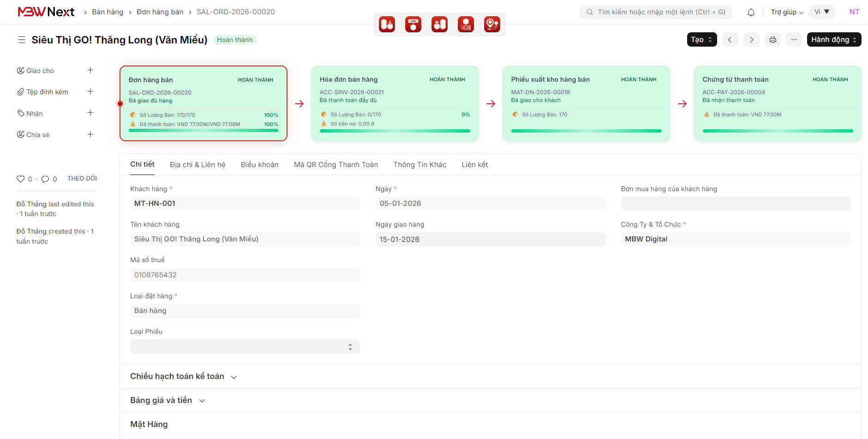Screen dimensions: 868x439
Task: Click the red location route tracking icon
Action: [x=492, y=24]
